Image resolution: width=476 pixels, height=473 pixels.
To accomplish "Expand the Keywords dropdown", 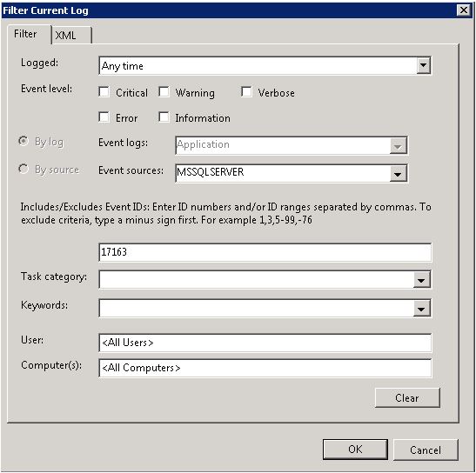I will (422, 309).
